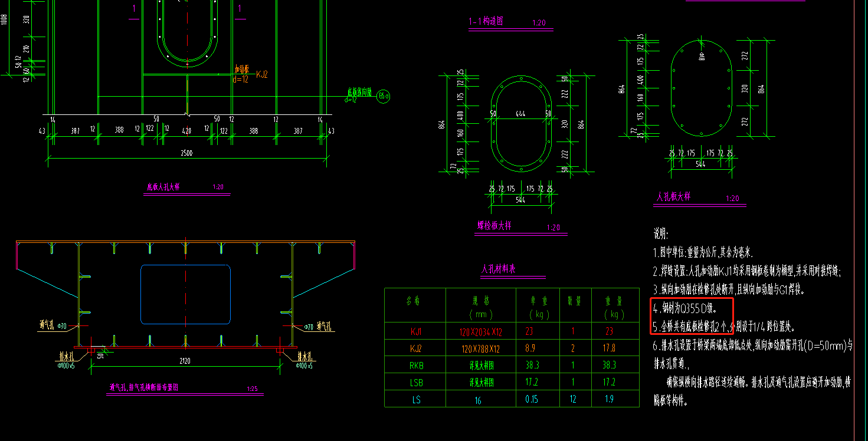Click the unit weight value '8.9'
This screenshot has height=441, width=868.
[x=530, y=348]
